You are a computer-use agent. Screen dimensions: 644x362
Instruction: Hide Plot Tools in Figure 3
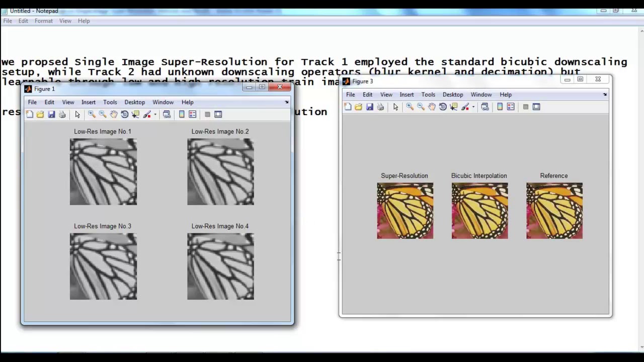[525, 107]
